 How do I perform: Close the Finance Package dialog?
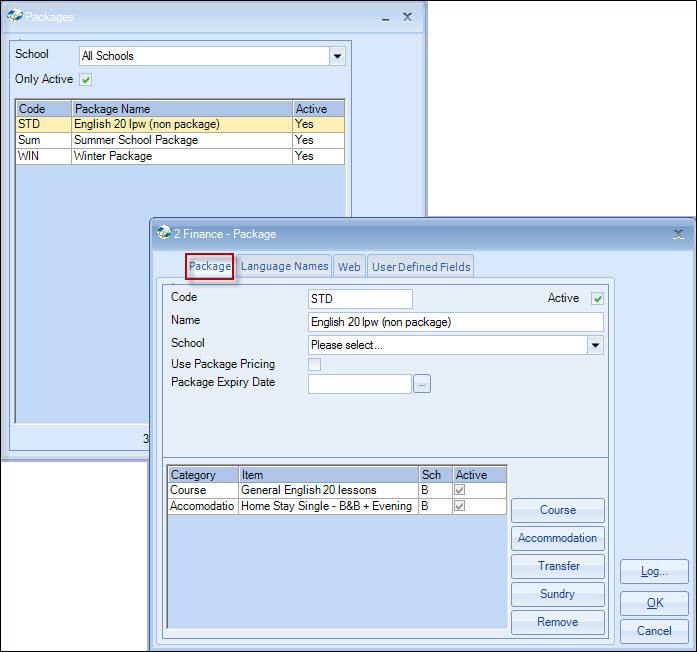678,233
